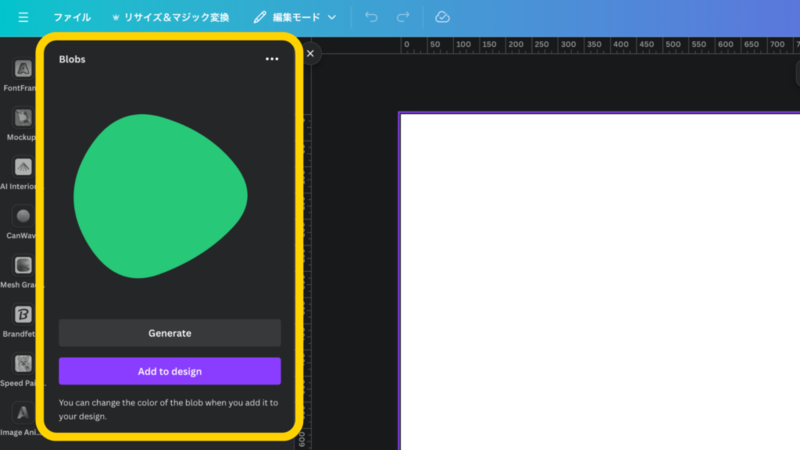Expand the 編集モード dropdown
This screenshot has height=450, width=800.
coord(295,17)
